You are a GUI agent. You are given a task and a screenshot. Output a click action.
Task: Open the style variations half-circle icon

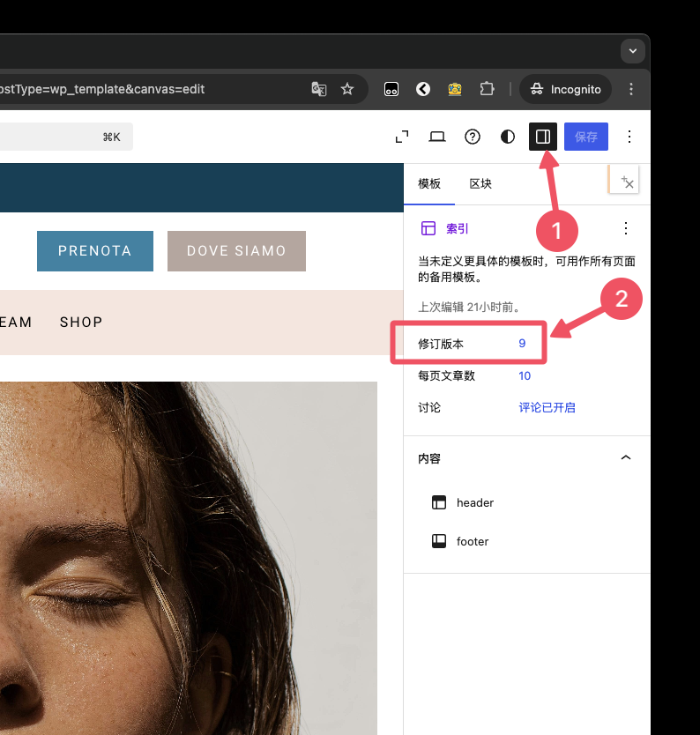click(x=508, y=137)
